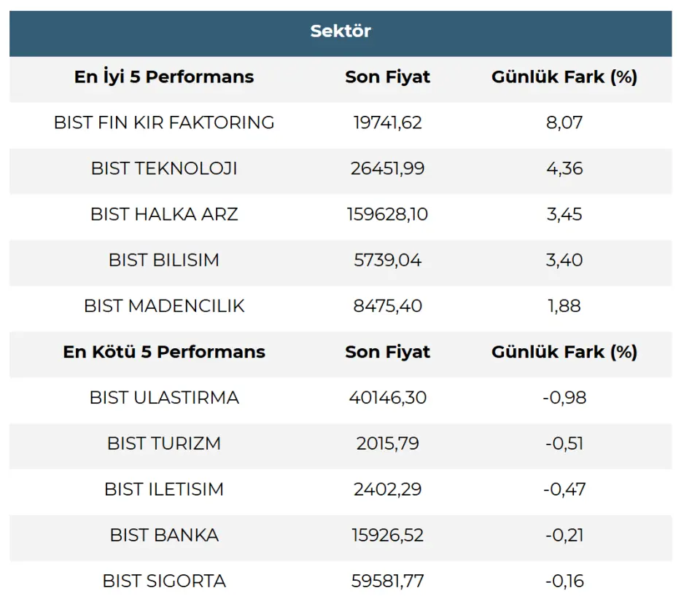The image size is (700, 596).
Task: Select the 8,07 daily change value
Action: tap(564, 122)
